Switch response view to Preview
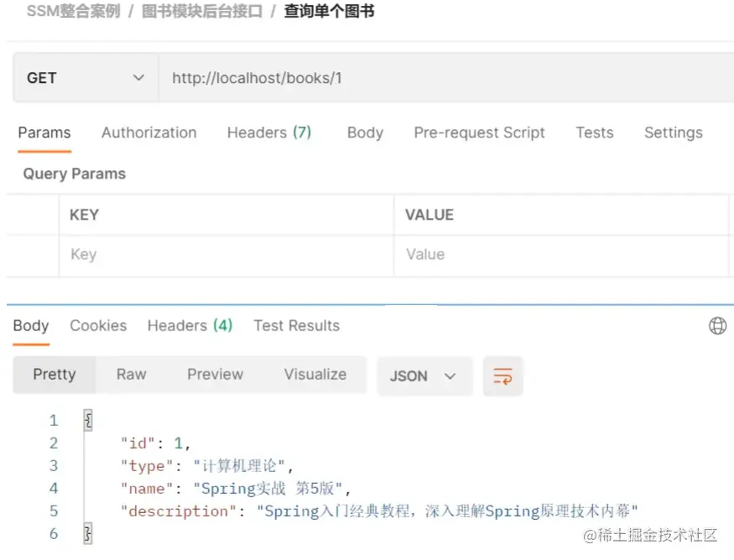This screenshot has height=560, width=734. coord(215,375)
